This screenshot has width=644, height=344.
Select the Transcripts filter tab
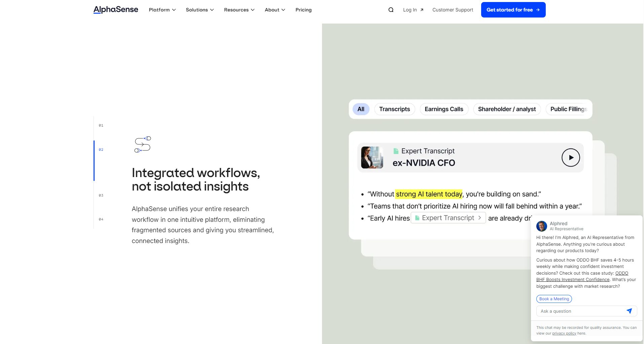point(394,109)
